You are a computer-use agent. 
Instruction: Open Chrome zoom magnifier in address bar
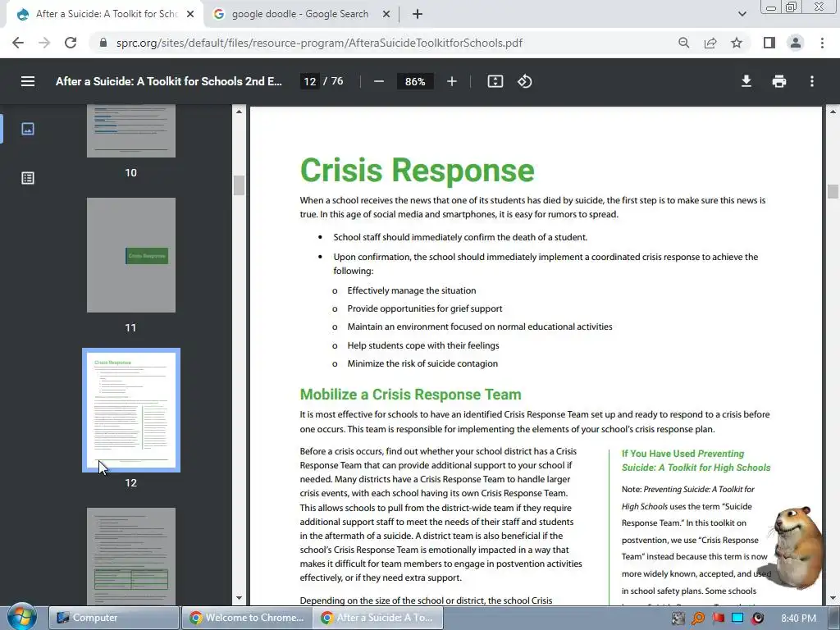[x=683, y=43]
